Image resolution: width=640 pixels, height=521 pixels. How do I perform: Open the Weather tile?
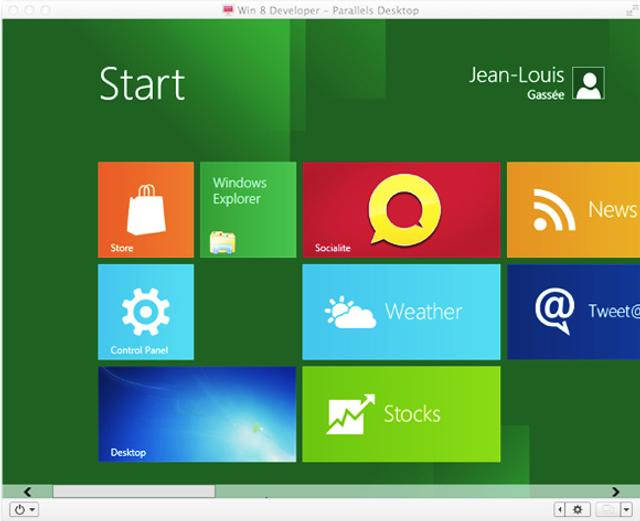(x=401, y=312)
